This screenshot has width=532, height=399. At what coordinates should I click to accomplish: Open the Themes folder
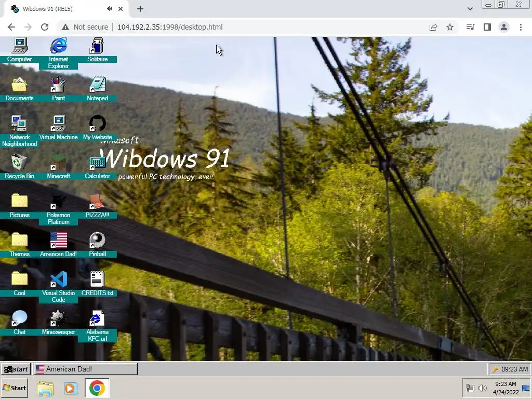point(19,245)
